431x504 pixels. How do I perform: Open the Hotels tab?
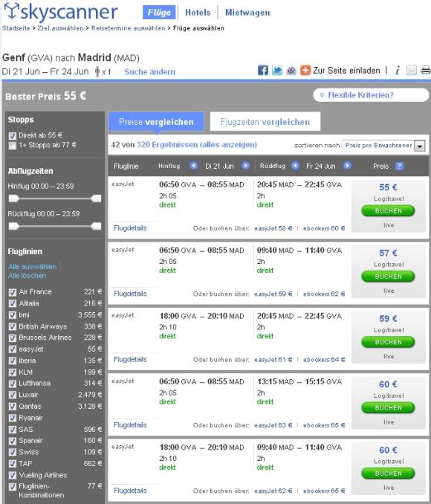[198, 13]
